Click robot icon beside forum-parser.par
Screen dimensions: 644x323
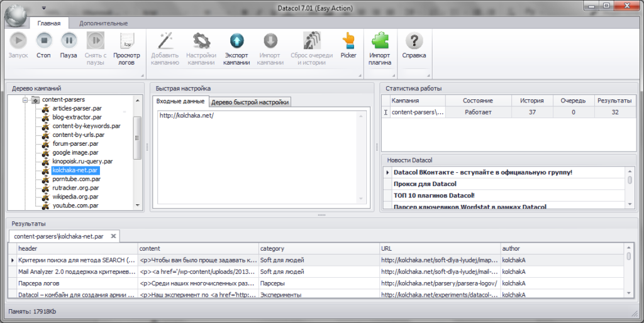[45, 144]
